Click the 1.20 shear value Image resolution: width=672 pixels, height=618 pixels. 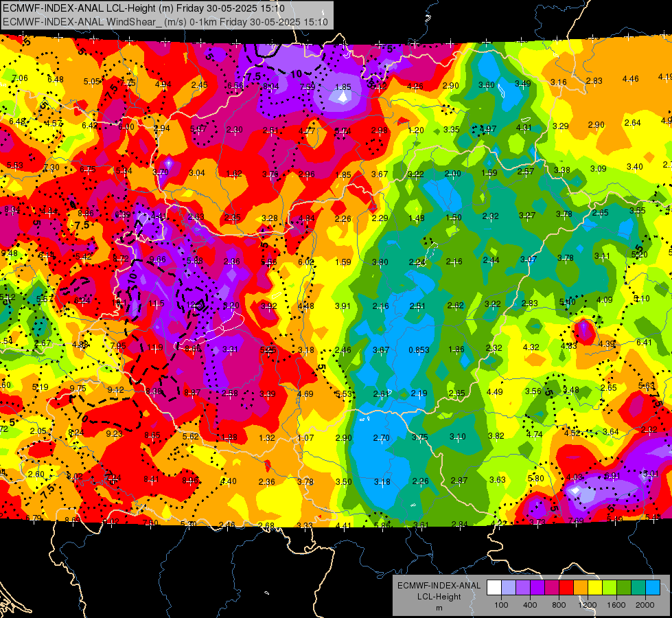pyautogui.click(x=416, y=130)
